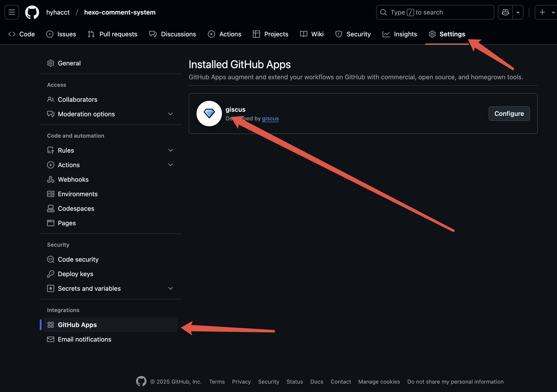The image size is (557, 392).
Task: Expand the Rules chevron
Action: (x=171, y=150)
